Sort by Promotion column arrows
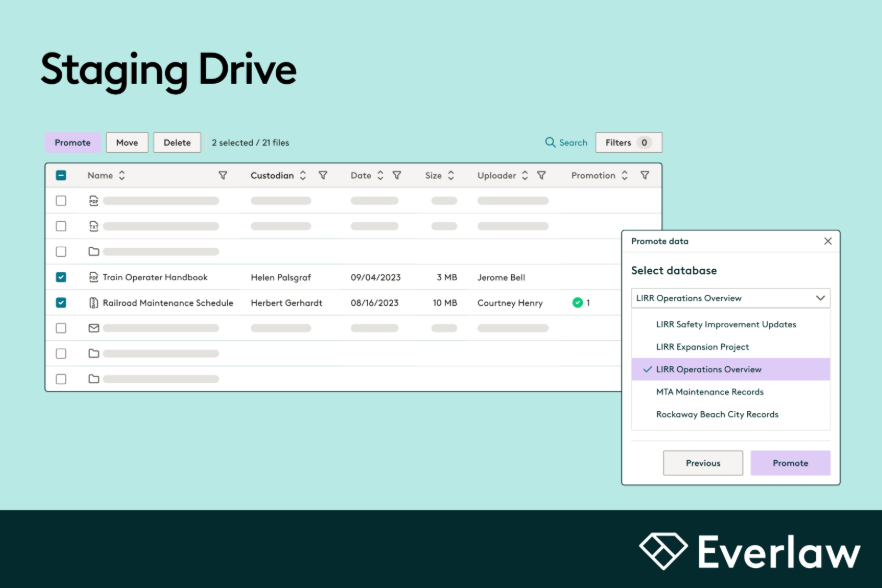 point(624,176)
